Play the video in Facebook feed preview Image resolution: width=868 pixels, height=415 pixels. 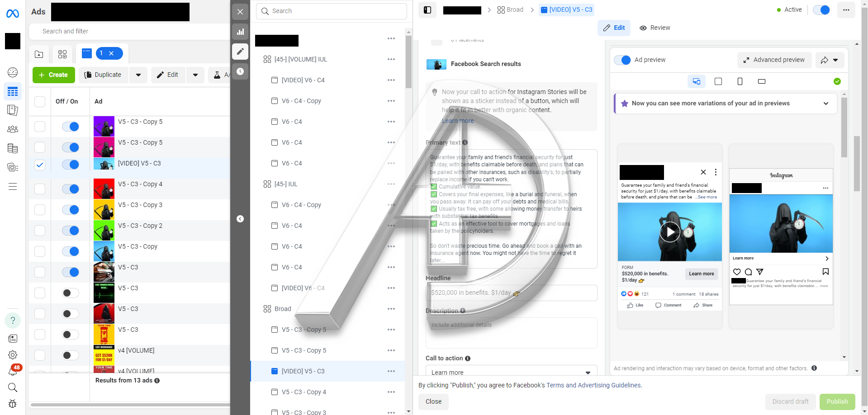tap(670, 232)
